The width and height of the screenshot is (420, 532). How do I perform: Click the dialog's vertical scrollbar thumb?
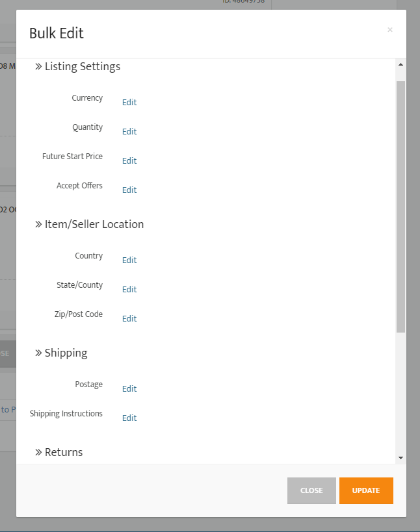coord(400,207)
